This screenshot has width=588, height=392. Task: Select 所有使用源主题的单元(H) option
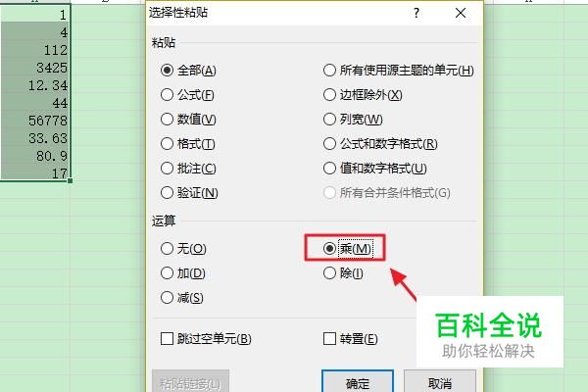coord(399,71)
